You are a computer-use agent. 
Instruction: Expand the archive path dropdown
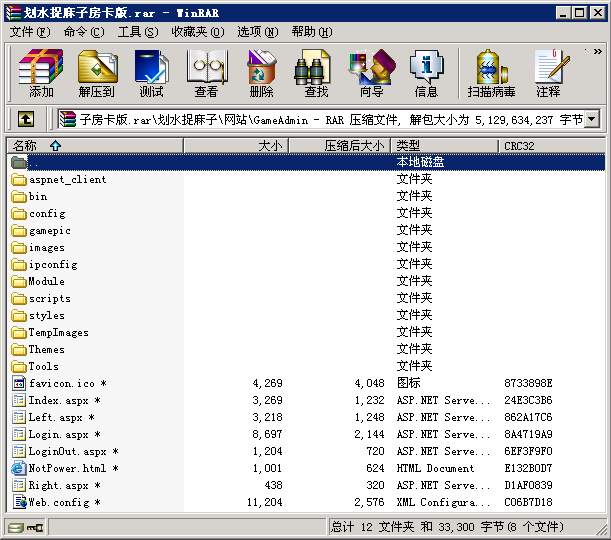[591, 119]
